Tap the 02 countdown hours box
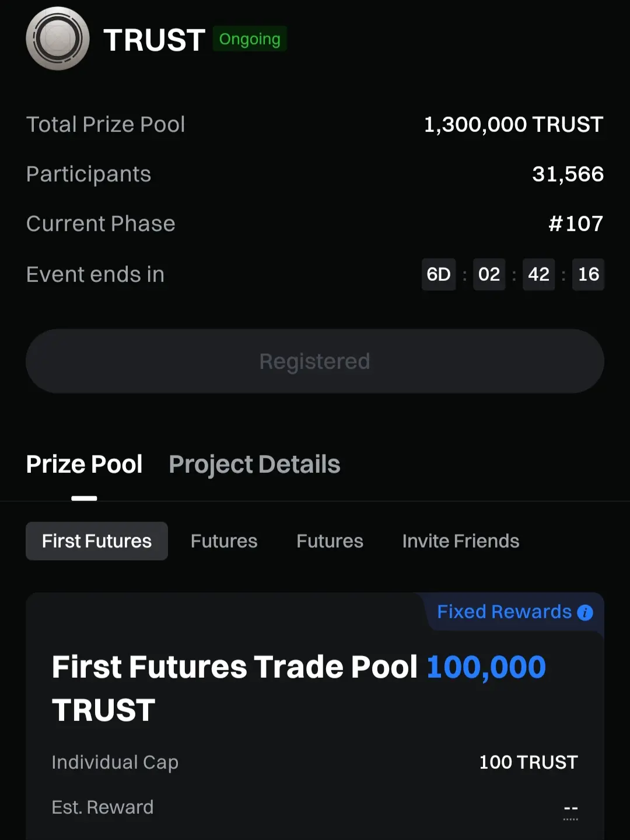Screen dimensions: 630x840 (489, 274)
